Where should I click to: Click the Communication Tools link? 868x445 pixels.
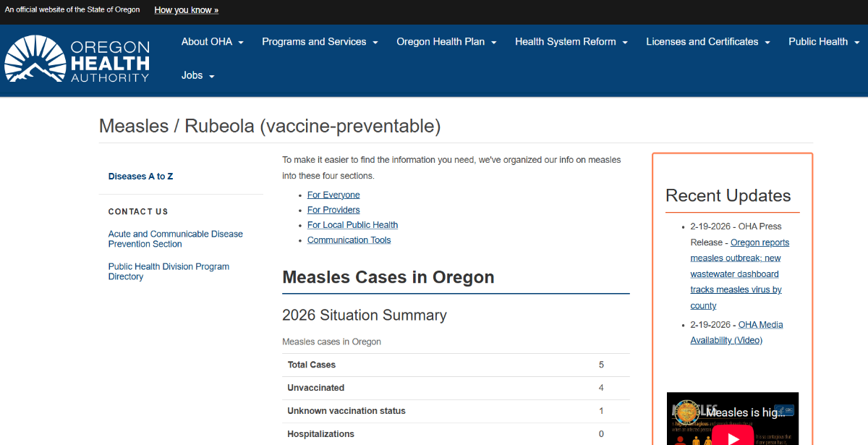point(349,240)
